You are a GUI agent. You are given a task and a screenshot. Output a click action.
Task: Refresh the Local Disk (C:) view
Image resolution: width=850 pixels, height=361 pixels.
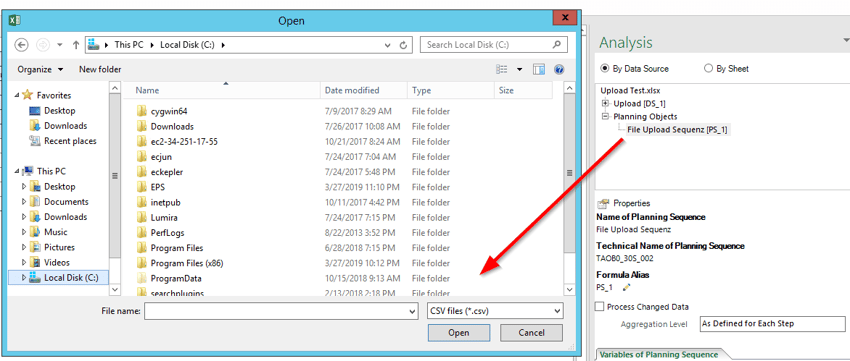(403, 45)
